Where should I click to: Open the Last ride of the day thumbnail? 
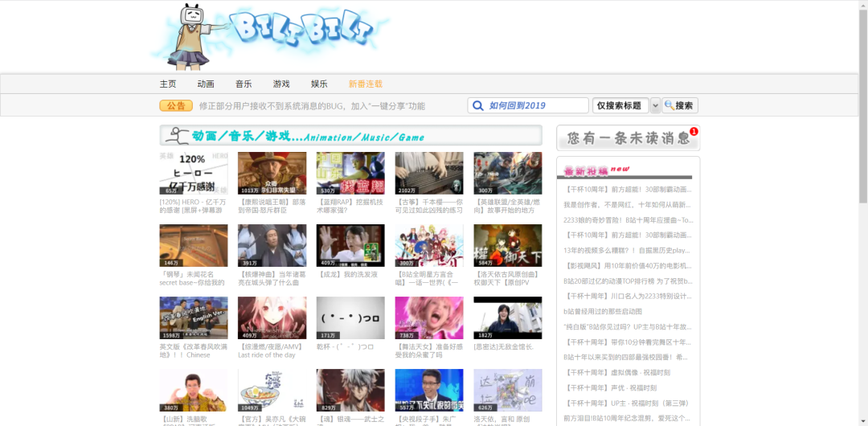(272, 318)
